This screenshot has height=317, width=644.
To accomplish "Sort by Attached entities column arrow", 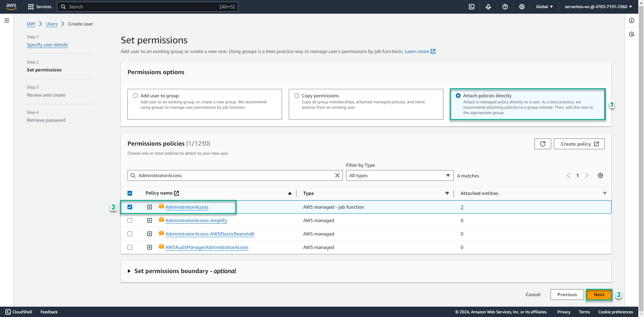I will coord(604,193).
